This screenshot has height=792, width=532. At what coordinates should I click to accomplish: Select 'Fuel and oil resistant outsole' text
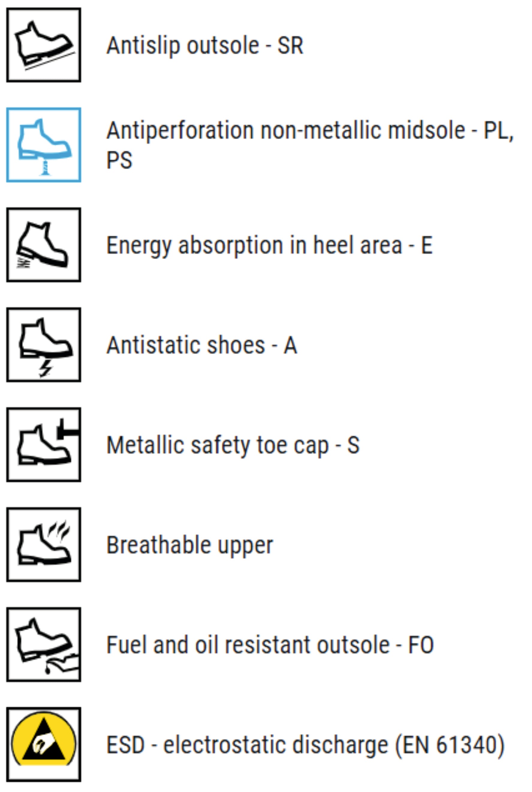click(x=248, y=645)
